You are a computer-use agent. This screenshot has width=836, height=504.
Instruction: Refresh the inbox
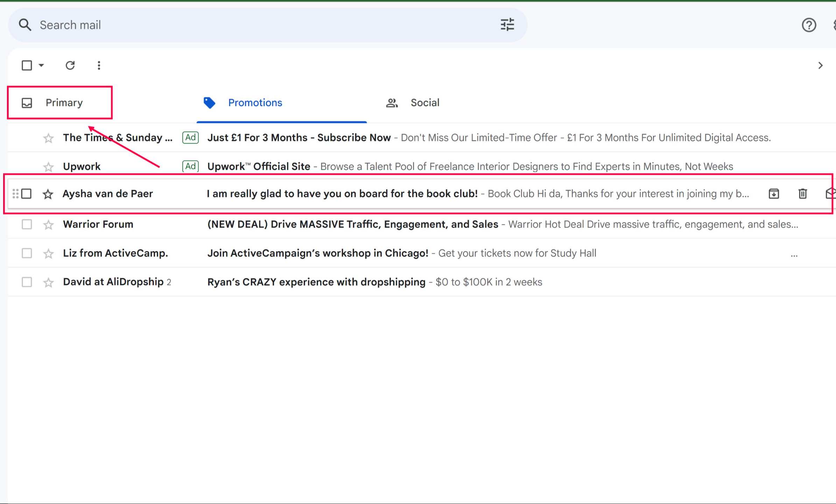70,65
